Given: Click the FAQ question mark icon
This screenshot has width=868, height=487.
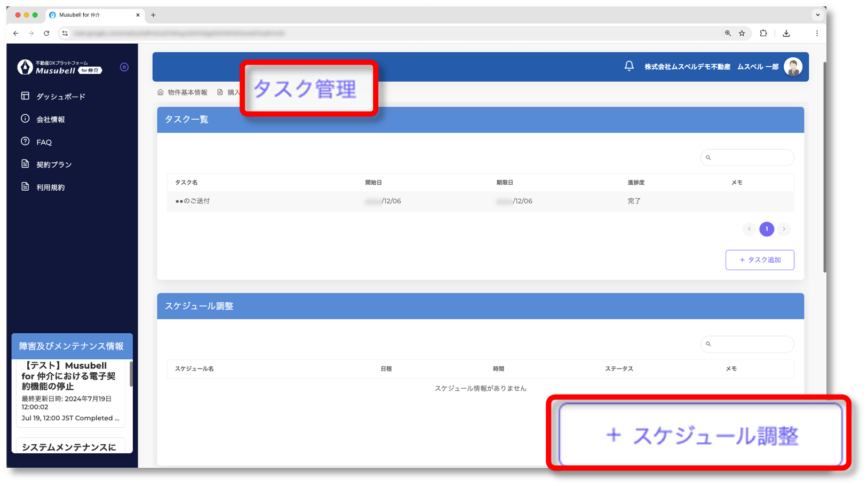Looking at the screenshot, I should pos(25,142).
